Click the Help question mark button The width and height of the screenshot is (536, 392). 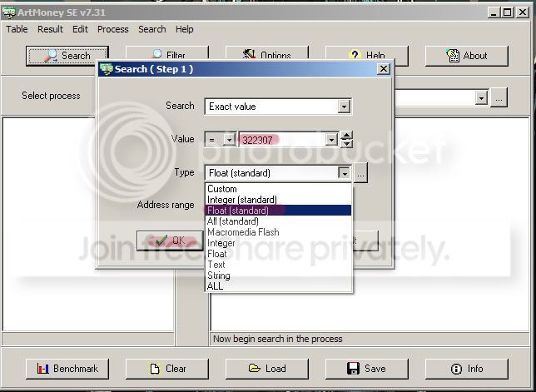(367, 55)
